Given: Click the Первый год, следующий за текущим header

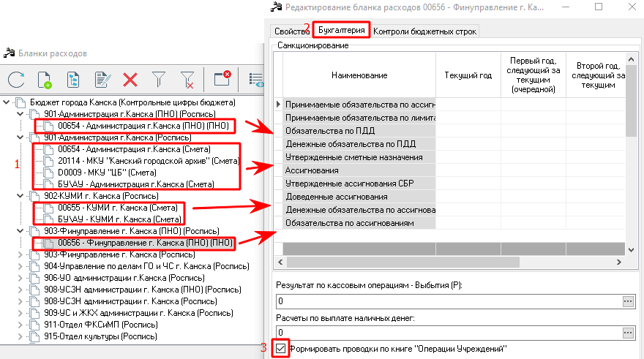Looking at the screenshot, I should (533, 75).
